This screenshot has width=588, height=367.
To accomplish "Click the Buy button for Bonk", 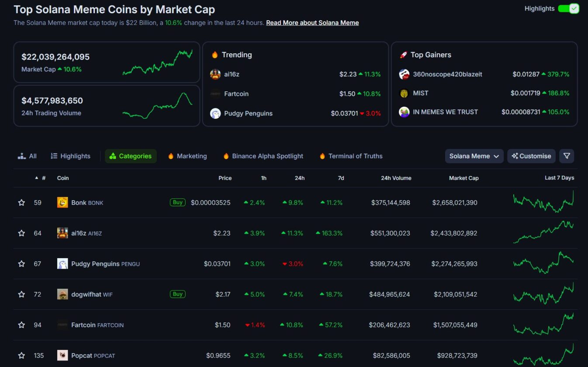I will [x=177, y=202].
